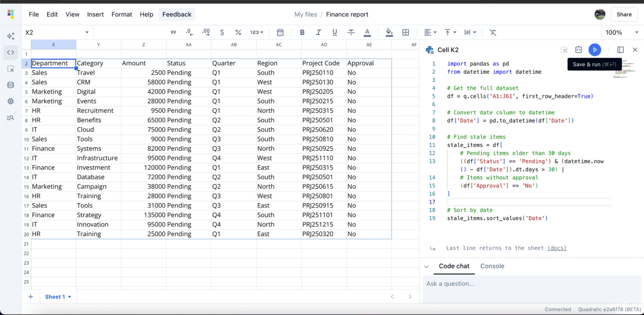This screenshot has height=315, width=644.
Task: Open the date format calendar icon
Action: point(280,32)
